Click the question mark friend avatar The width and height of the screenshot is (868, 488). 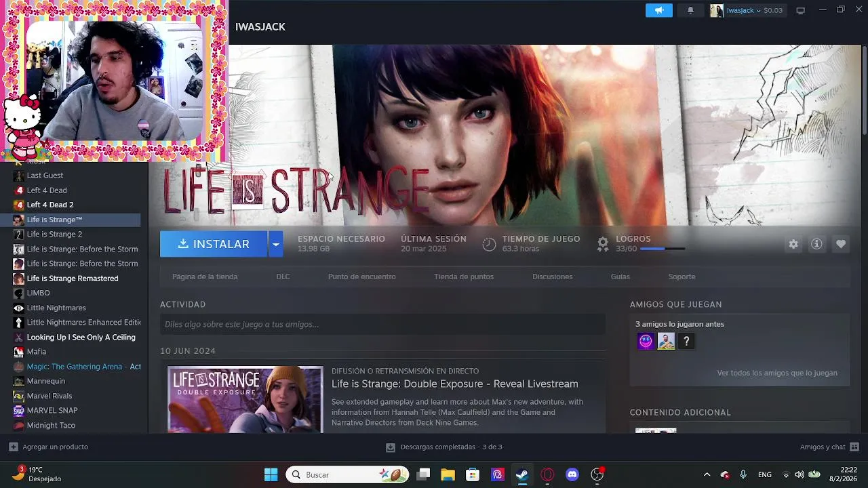tap(686, 342)
